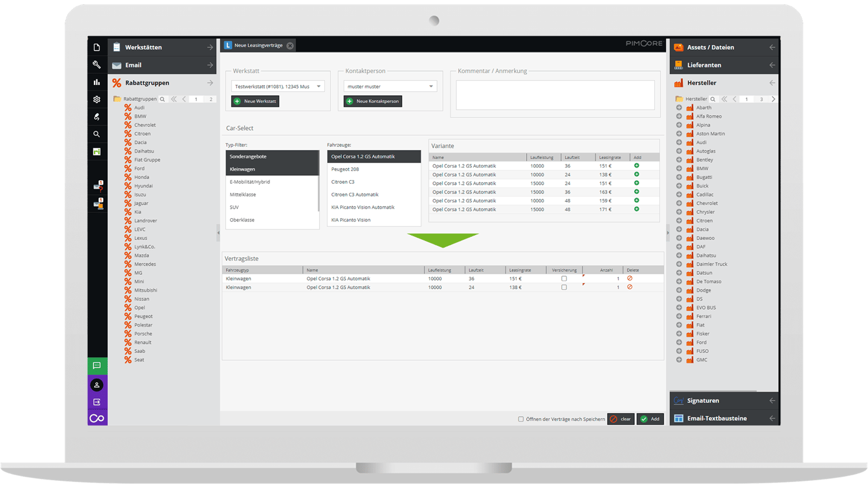Expand the Werkstätten panel arrow

(x=210, y=47)
